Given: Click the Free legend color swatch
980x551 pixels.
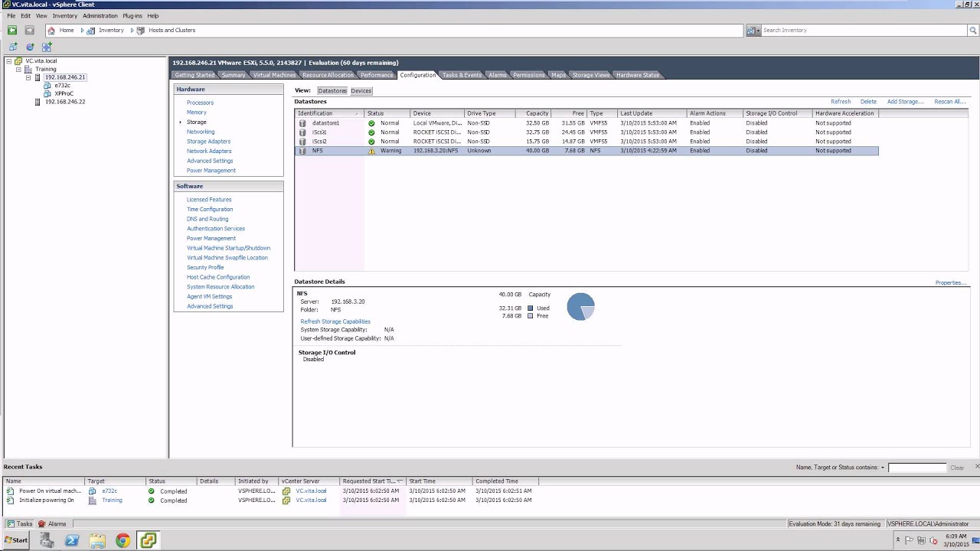Looking at the screenshot, I should pyautogui.click(x=531, y=316).
